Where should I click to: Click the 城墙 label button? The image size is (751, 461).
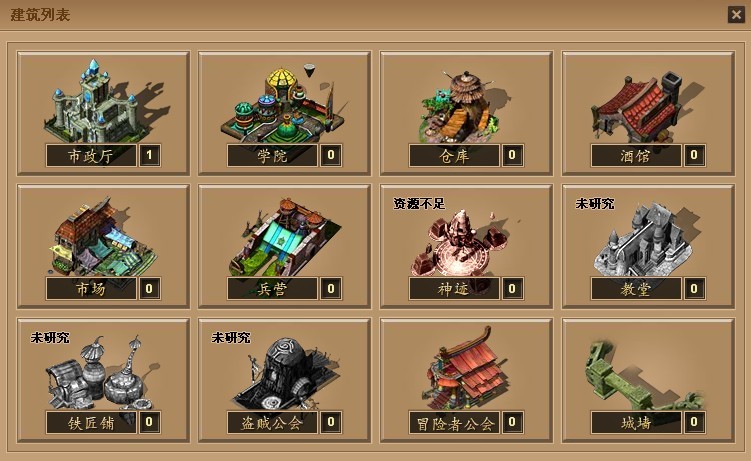tap(636, 422)
